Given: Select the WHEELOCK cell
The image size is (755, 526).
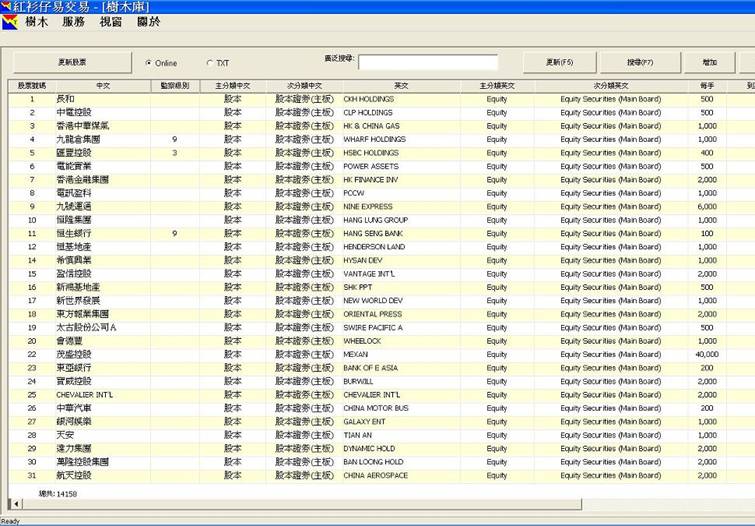Looking at the screenshot, I should (x=401, y=341).
